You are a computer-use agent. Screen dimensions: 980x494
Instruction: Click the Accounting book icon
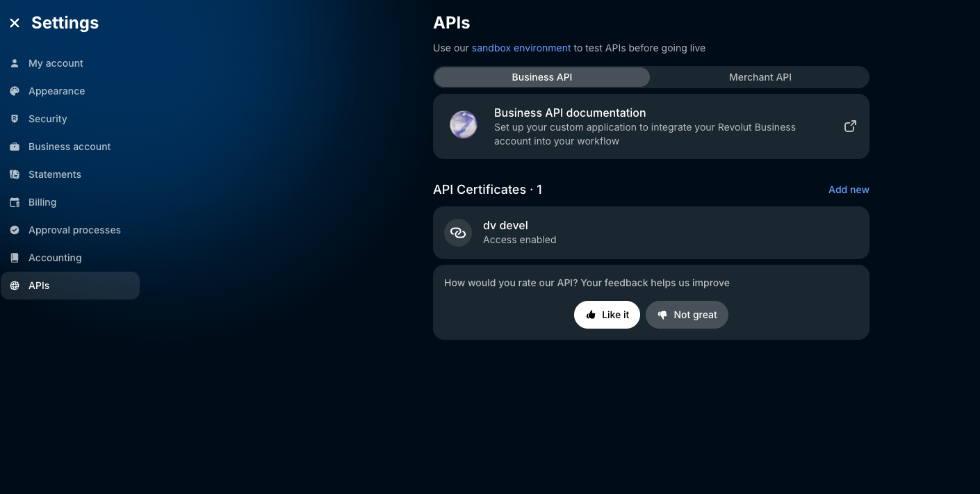15,258
